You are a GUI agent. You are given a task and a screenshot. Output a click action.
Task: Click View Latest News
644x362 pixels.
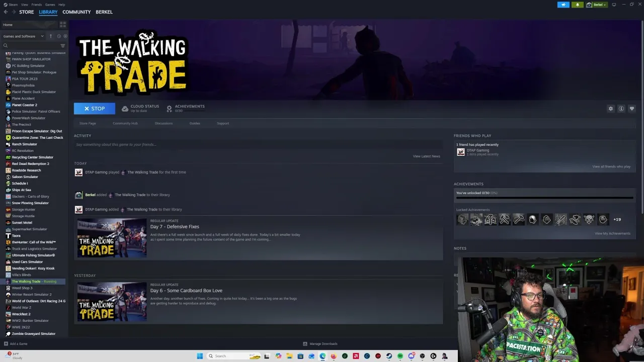coord(427,156)
